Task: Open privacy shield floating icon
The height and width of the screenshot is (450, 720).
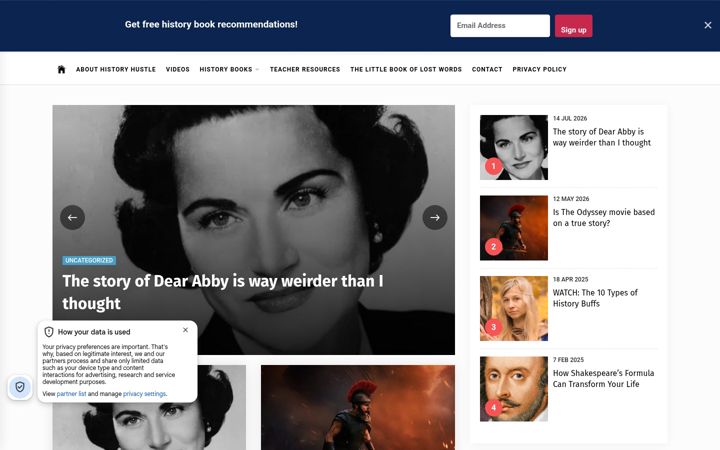Action: coord(20,387)
